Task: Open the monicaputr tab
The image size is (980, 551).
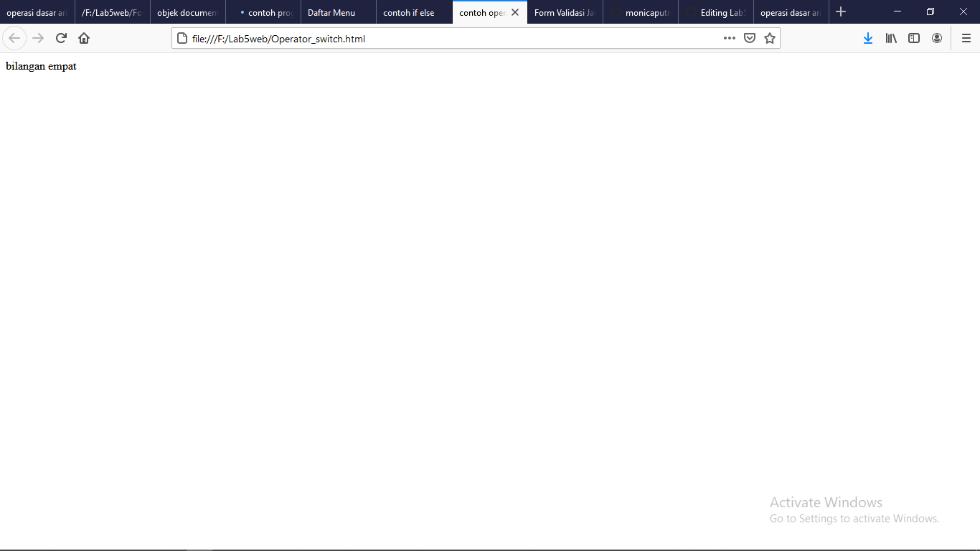Action: coord(641,12)
